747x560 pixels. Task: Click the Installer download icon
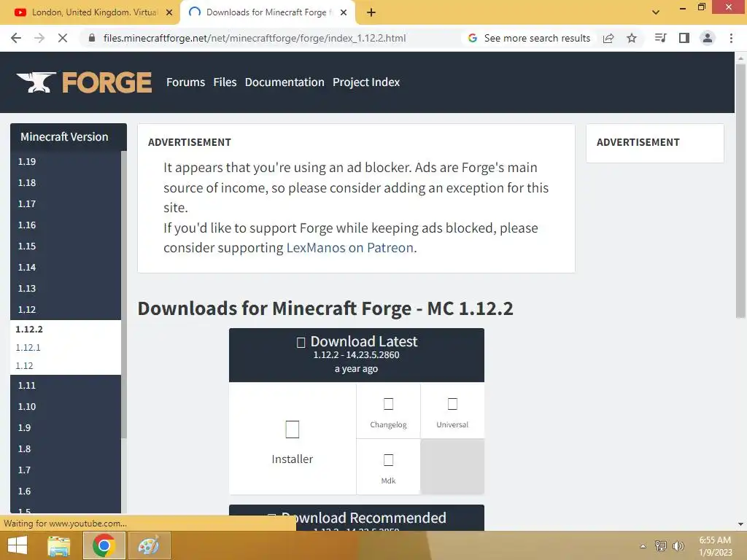coord(292,429)
